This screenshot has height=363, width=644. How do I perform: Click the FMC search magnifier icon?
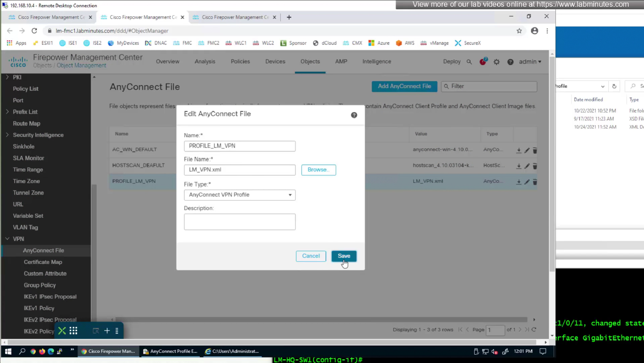pos(469,62)
